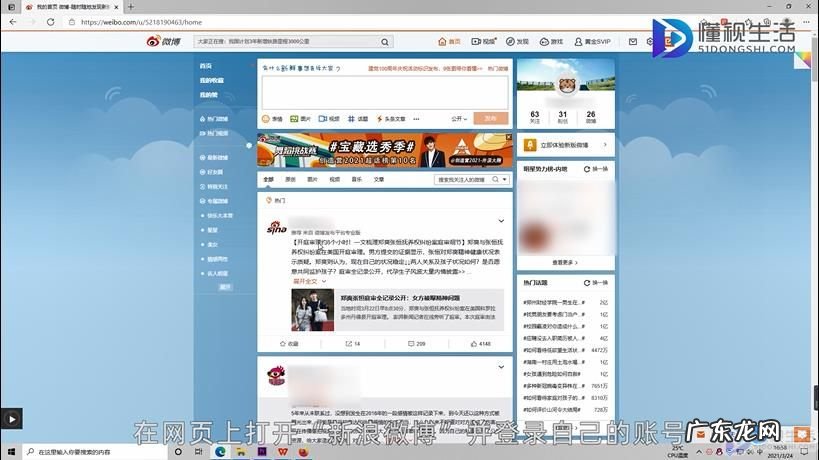Refresh 热门话题 list with 换一换
The image size is (819, 460).
pyautogui.click(x=596, y=282)
